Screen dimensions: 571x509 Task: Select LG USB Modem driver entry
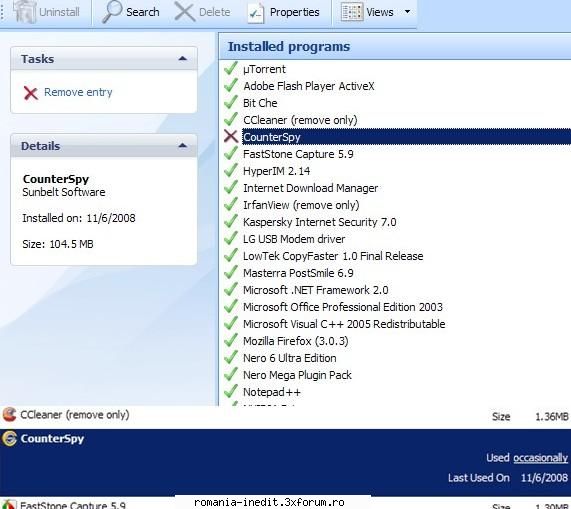(x=294, y=239)
